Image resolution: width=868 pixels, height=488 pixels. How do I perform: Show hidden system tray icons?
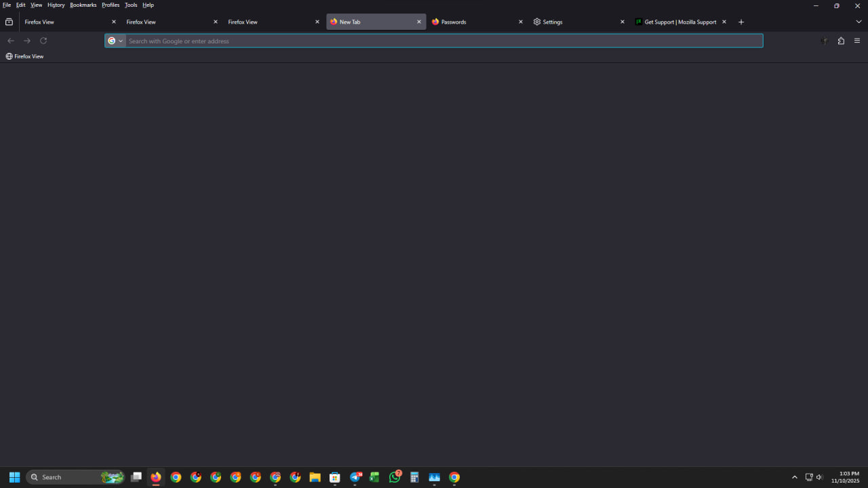tap(795, 477)
